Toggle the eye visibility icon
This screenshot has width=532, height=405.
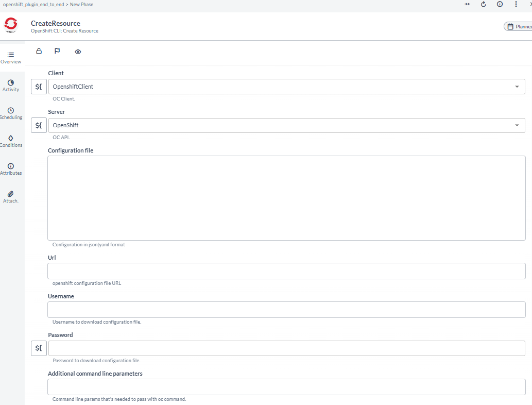78,52
